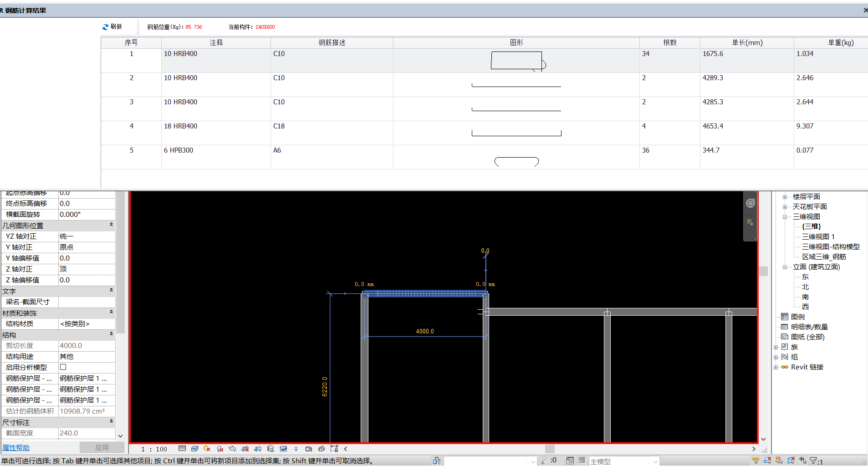Open Temporary View Properties icon
Image resolution: width=868 pixels, height=466 pixels.
pyautogui.click(x=309, y=449)
